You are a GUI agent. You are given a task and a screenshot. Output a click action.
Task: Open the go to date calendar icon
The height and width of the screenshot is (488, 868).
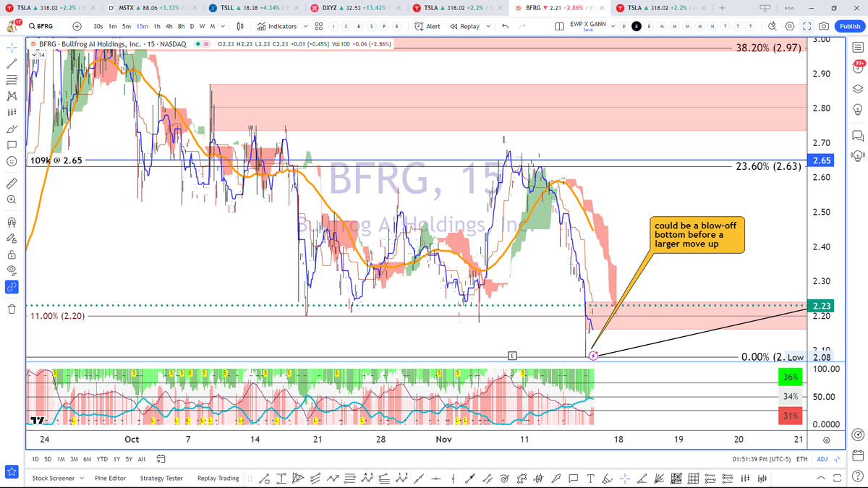[x=161, y=459]
